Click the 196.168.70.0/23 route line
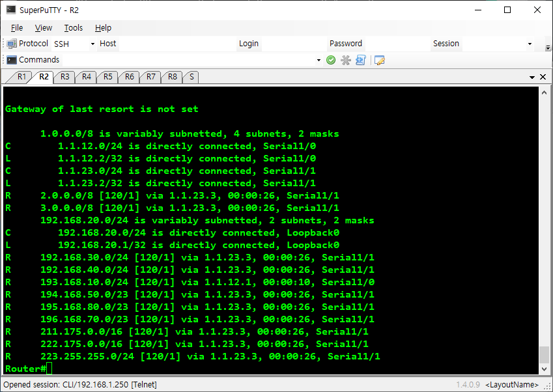This screenshot has height=392, width=553. pyautogui.click(x=190, y=319)
